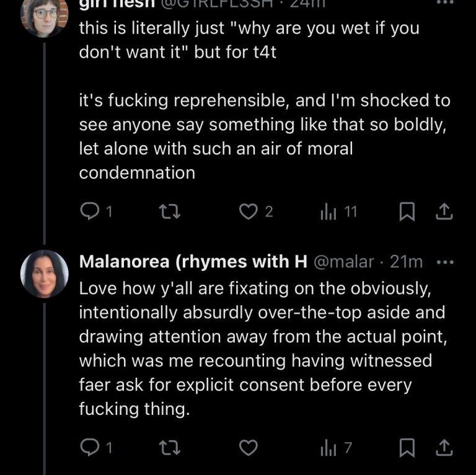476x475 pixels.
Task: Open Malanorea's profile picture
Action: [45, 275]
